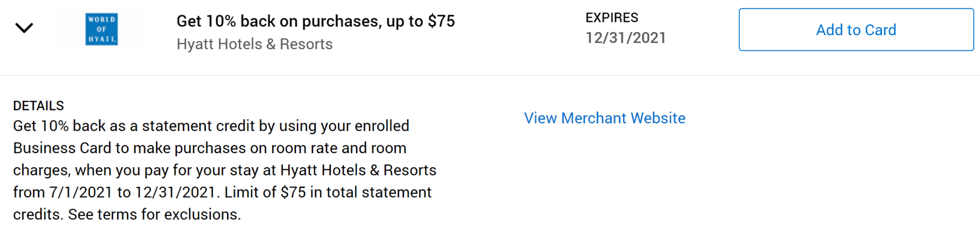Screen dimensions: 980x230
Task: Click 'Hyatt Hotels & Resorts' within details paragraph
Action: (x=358, y=170)
